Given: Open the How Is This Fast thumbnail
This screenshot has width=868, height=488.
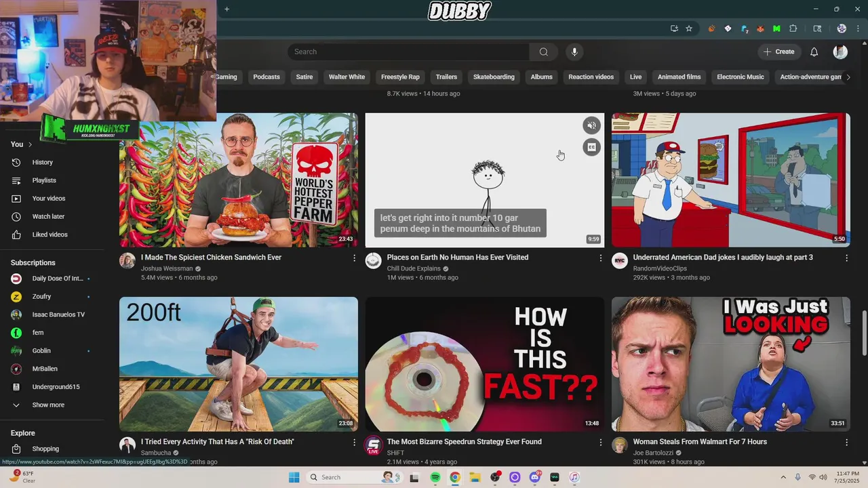Looking at the screenshot, I should [485, 364].
